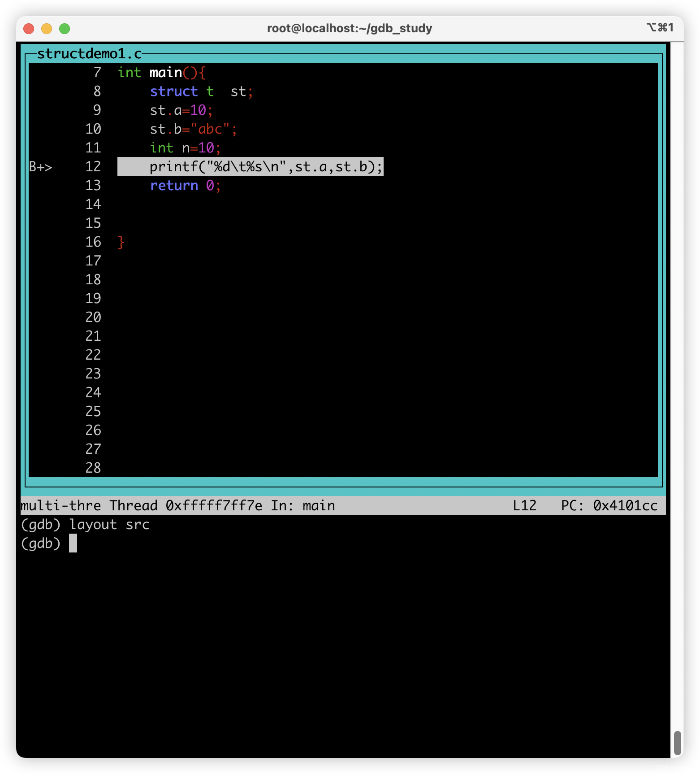This screenshot has height=774, width=700.
Task: Click 'Thread 0xfffff7ff7e' in the status bar
Action: click(186, 506)
